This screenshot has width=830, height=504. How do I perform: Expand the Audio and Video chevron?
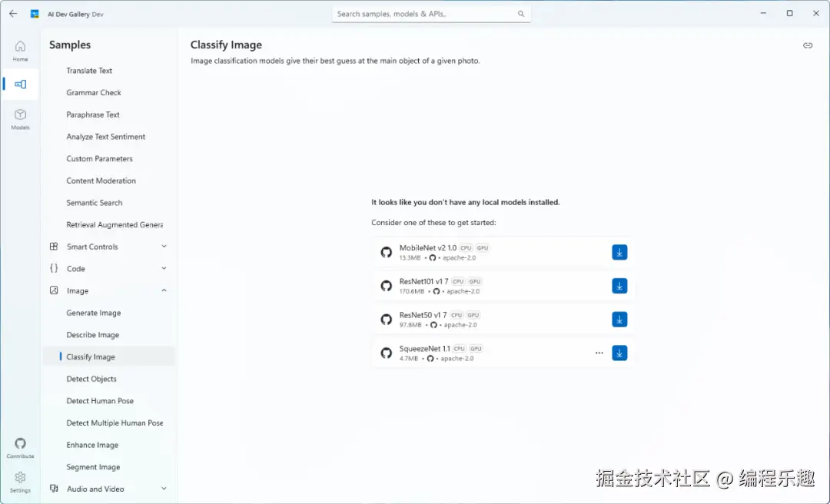(164, 488)
